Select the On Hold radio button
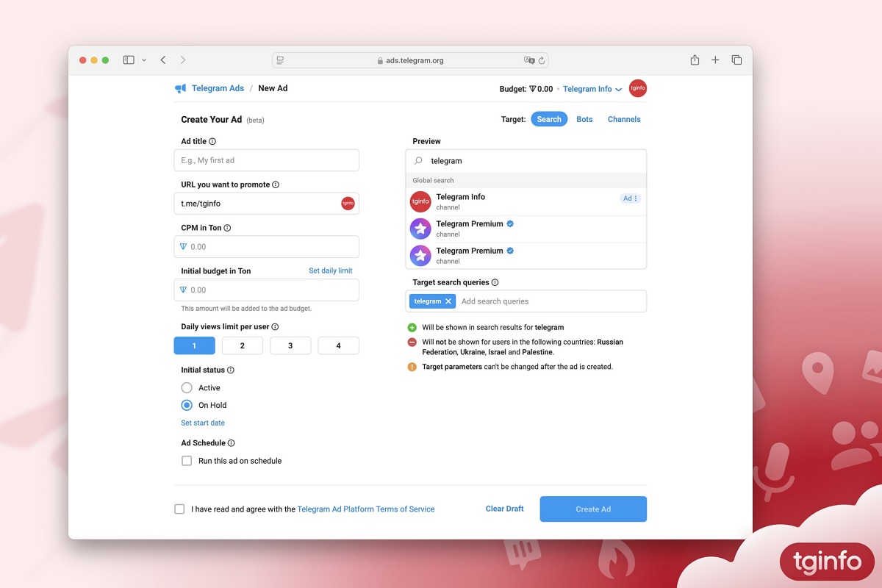Image resolution: width=882 pixels, height=588 pixels. (187, 405)
